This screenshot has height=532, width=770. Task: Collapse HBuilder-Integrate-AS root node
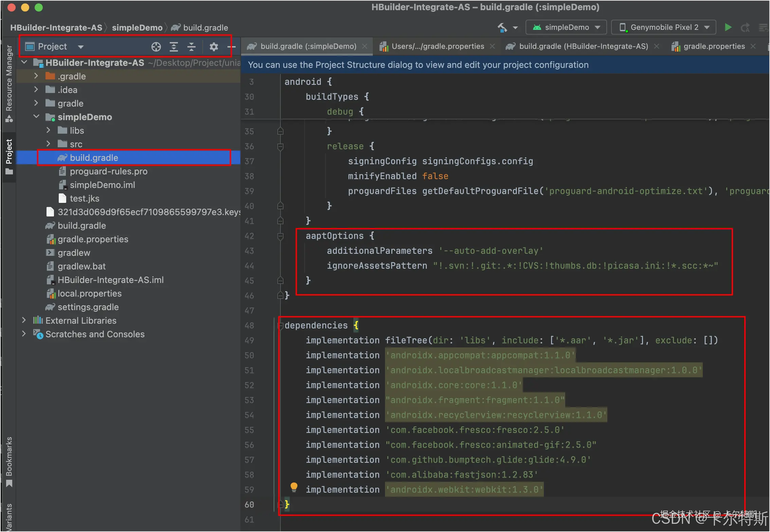(24, 62)
